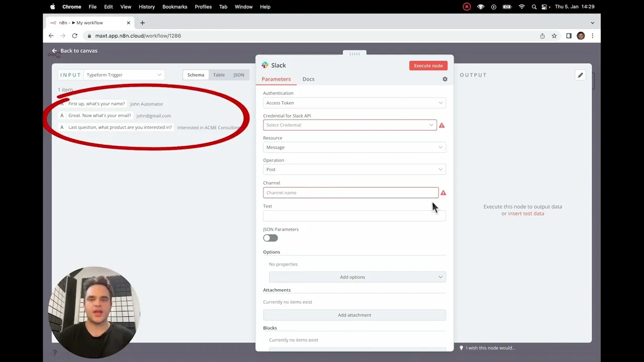
Task: Select the Schema view tab
Action: click(x=196, y=75)
